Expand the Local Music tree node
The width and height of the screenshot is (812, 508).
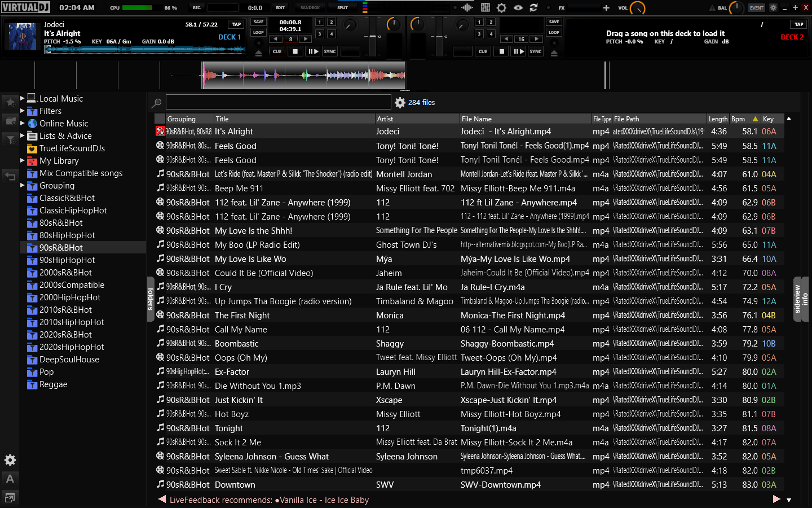(23, 98)
